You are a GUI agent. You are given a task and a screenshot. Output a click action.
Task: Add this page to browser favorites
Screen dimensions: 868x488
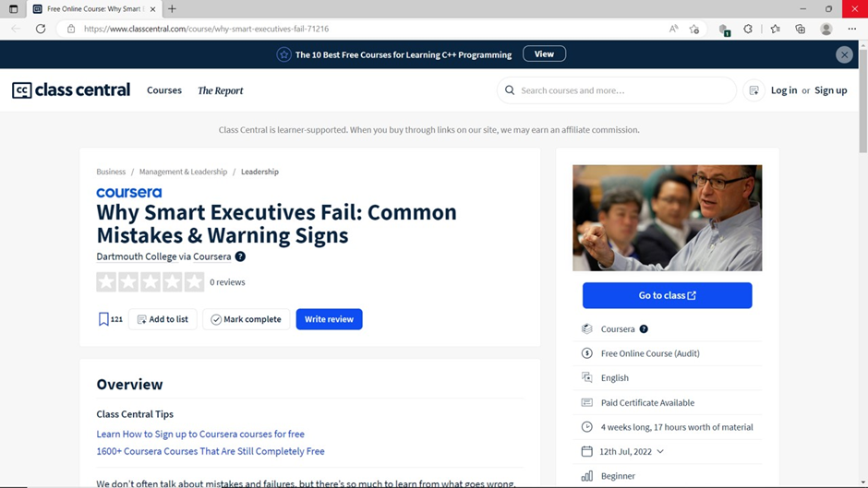[694, 29]
